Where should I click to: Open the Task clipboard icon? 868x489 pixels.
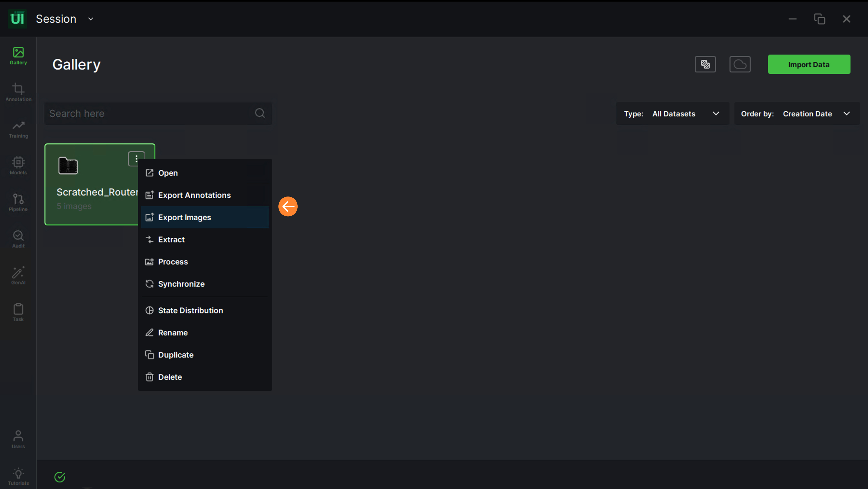(x=18, y=312)
